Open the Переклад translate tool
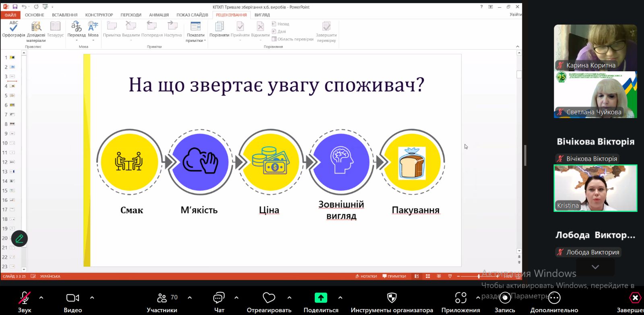The width and height of the screenshot is (644, 315). pyautogui.click(x=76, y=27)
